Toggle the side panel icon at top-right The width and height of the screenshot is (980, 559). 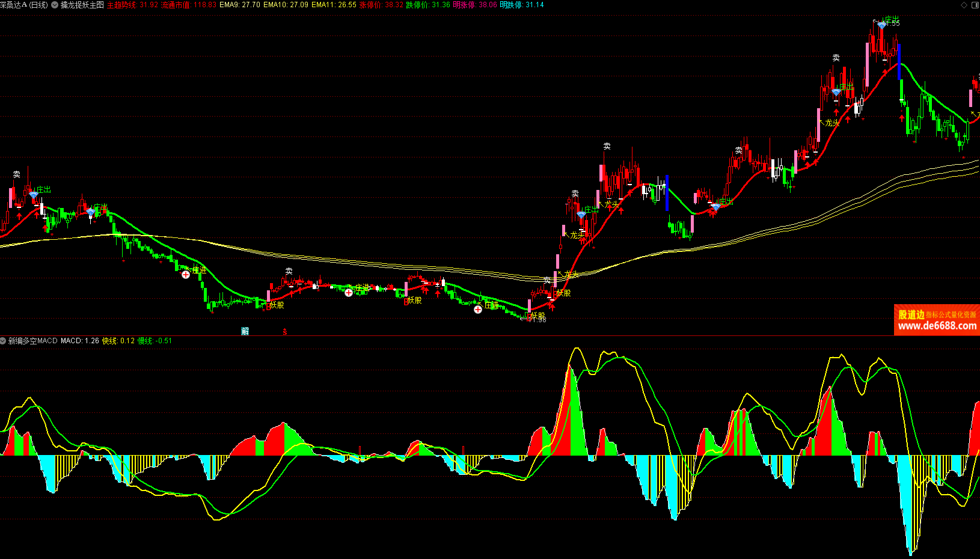point(975,5)
